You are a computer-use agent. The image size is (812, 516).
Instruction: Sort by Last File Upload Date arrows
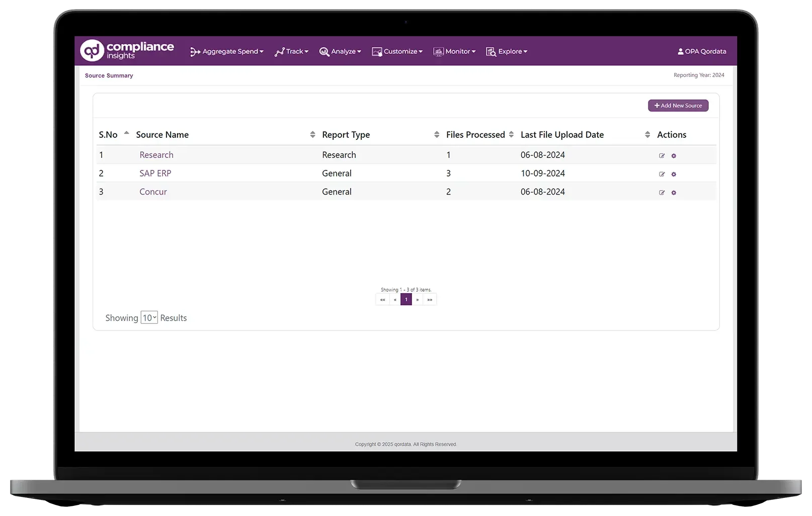click(x=647, y=135)
